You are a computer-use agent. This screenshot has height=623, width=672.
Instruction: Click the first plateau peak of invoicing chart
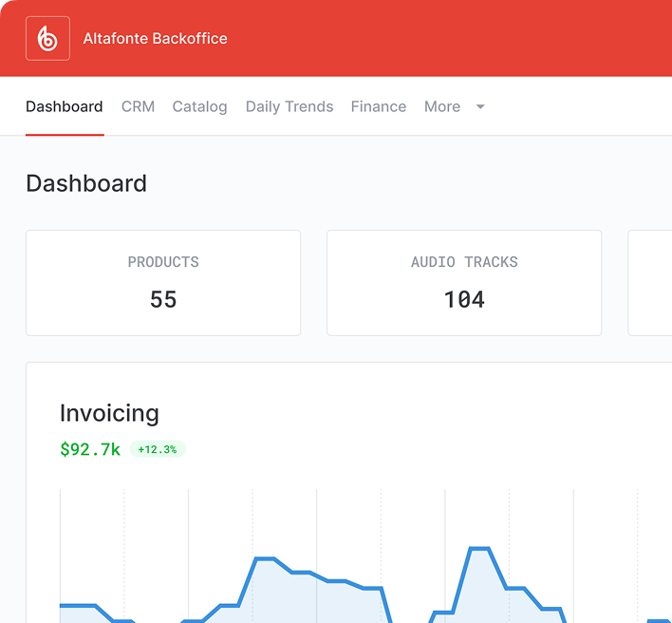[x=264, y=558]
